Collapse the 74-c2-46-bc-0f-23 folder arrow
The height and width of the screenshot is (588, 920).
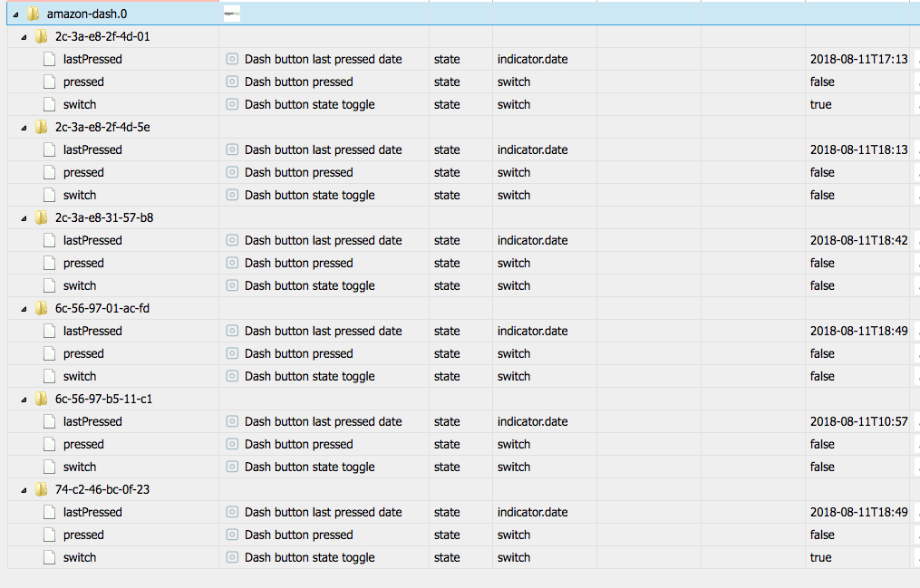(24, 490)
